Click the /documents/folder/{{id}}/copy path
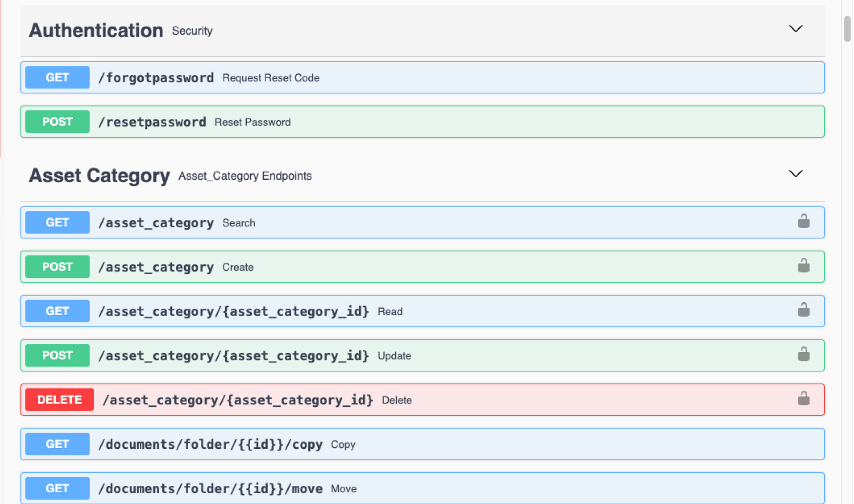This screenshot has width=854, height=504. point(210,444)
